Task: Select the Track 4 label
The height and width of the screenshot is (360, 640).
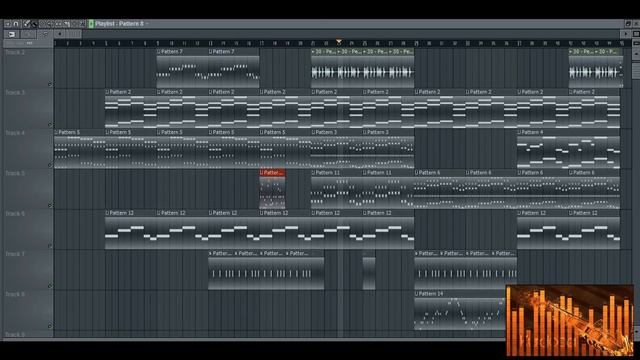Action: tap(15, 133)
